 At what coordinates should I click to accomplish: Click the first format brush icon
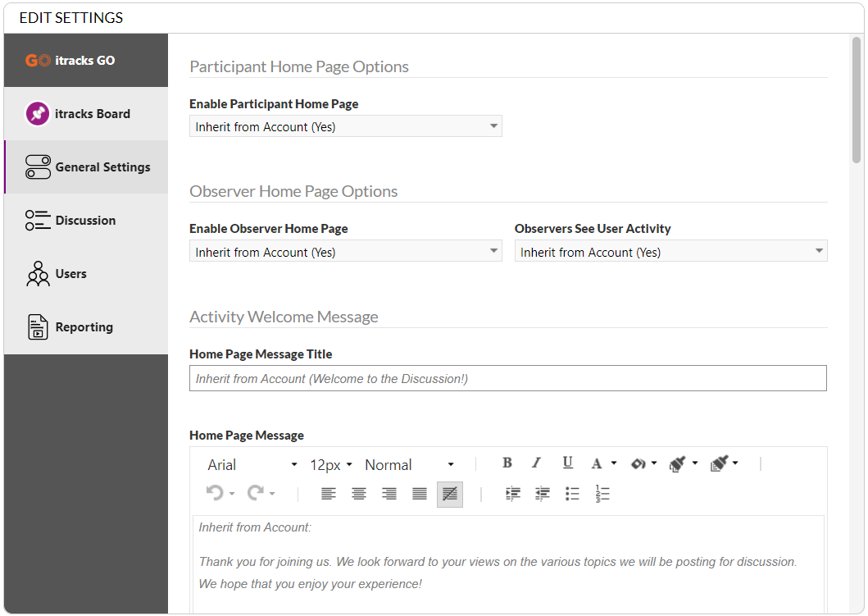pyautogui.click(x=677, y=463)
